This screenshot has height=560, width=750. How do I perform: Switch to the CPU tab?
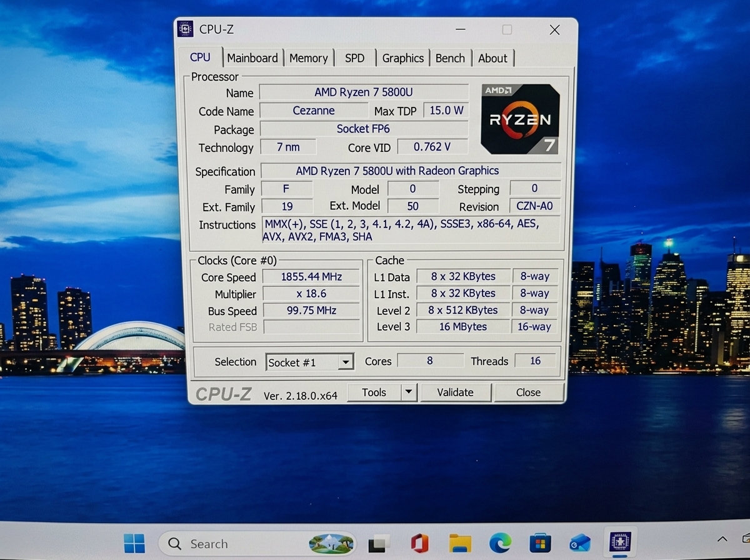click(200, 57)
